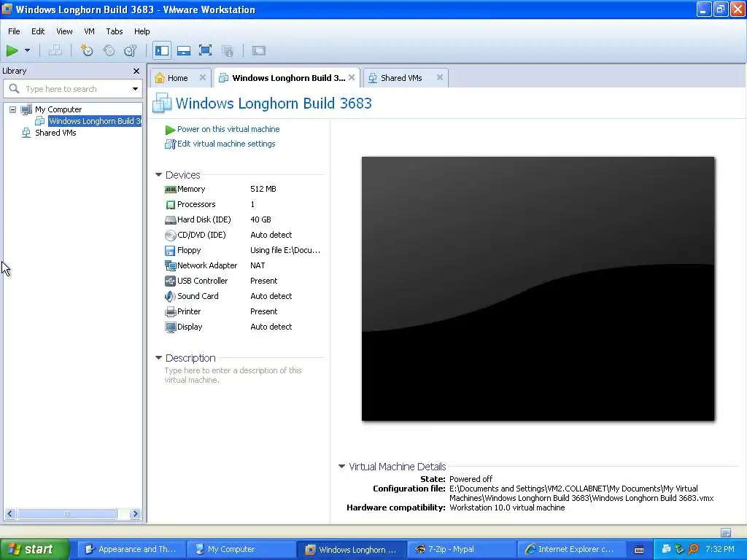This screenshot has height=560, width=747.
Task: Click the on-screen keyboard taskbar icon
Action: (639, 550)
